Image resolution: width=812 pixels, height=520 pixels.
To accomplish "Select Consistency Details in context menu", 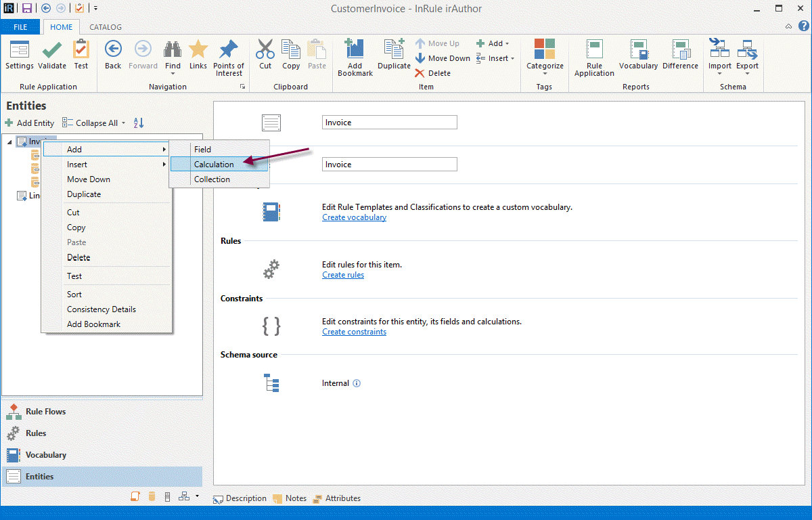I will pyautogui.click(x=101, y=309).
